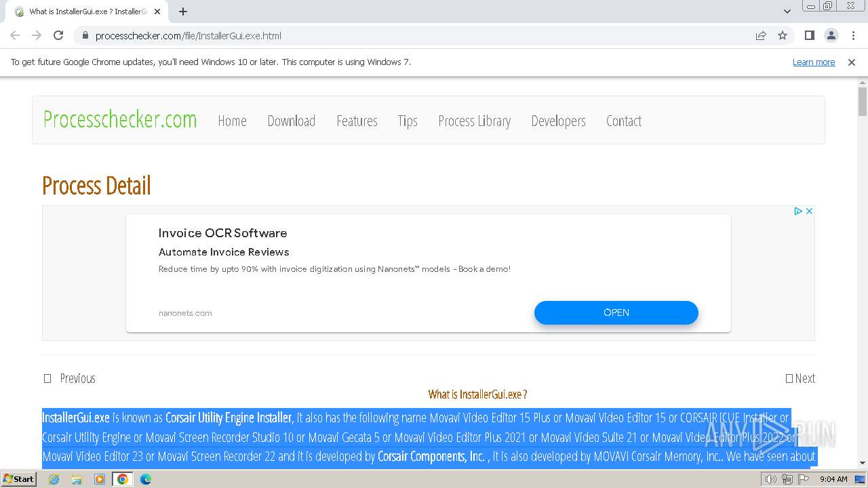Bookmark this page with star

click(783, 35)
